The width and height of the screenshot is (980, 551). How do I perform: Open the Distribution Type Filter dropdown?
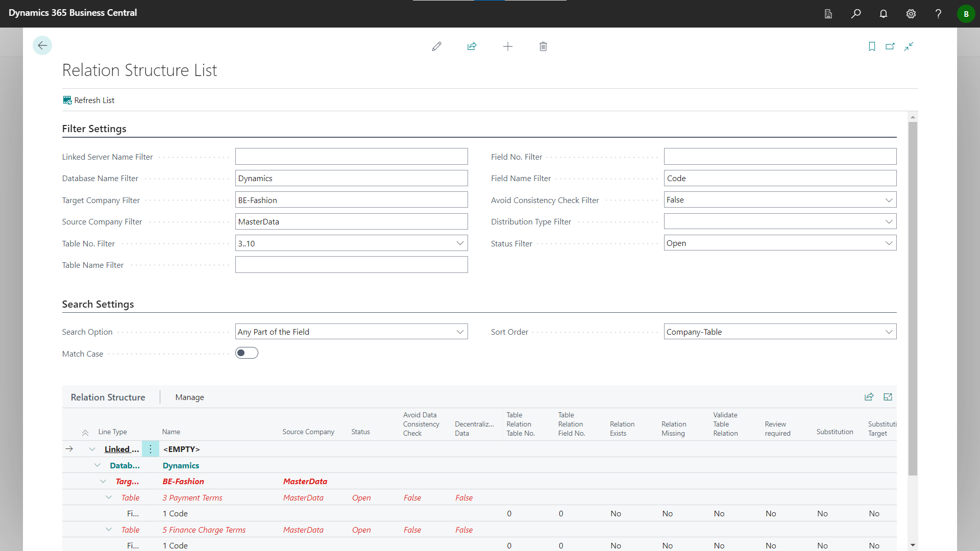(x=889, y=221)
